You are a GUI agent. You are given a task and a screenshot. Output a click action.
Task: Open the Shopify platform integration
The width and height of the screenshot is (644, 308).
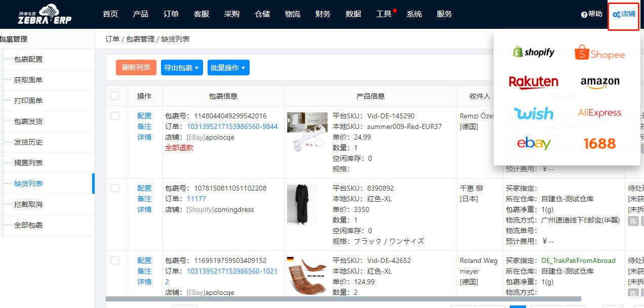pos(534,51)
